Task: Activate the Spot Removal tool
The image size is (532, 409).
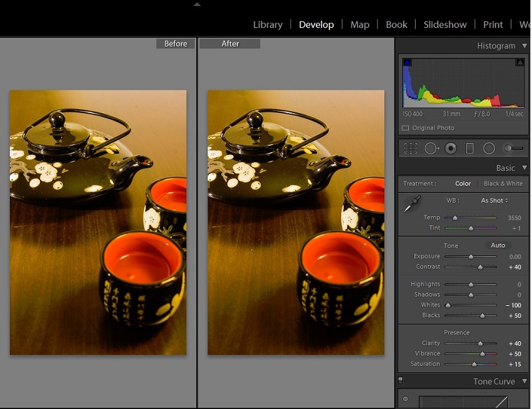Action: (x=431, y=148)
